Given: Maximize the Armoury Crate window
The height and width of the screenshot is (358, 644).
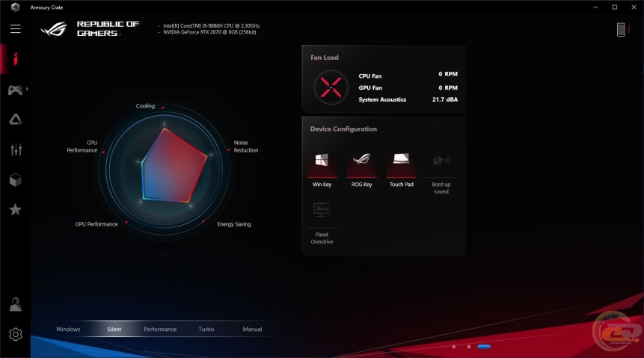Looking at the screenshot, I should (615, 7).
